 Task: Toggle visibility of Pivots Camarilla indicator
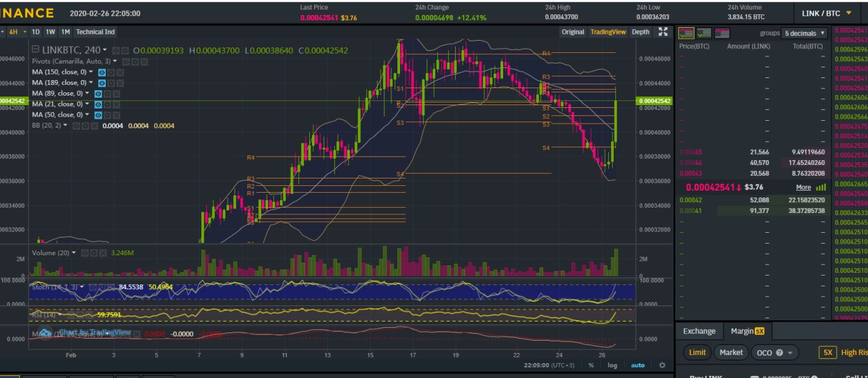click(x=126, y=62)
